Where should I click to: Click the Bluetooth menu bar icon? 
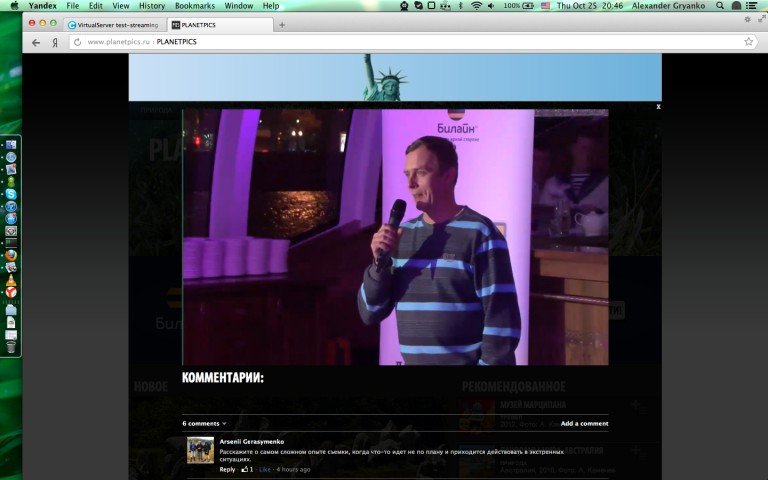click(x=460, y=5)
